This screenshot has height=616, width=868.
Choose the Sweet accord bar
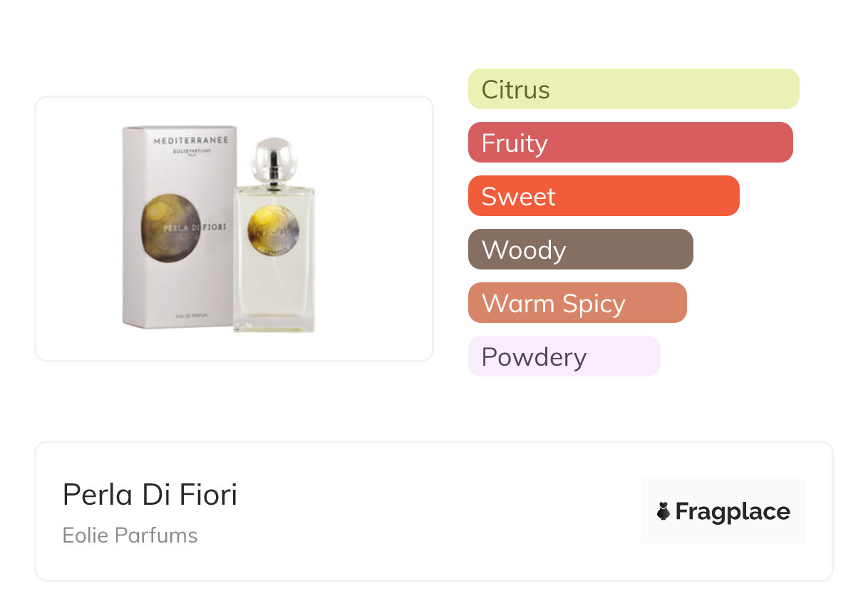(x=603, y=196)
